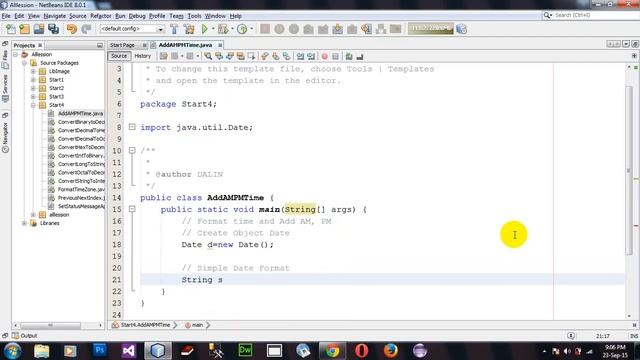Viewport: 640px width, 360px height.
Task: Click the Clean and Build Project icon
Action: [189, 29]
